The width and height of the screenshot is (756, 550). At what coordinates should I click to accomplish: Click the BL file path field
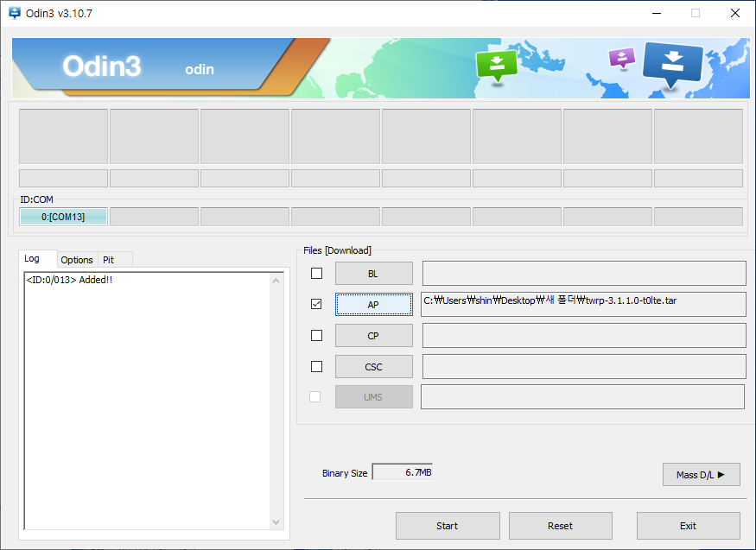(584, 274)
